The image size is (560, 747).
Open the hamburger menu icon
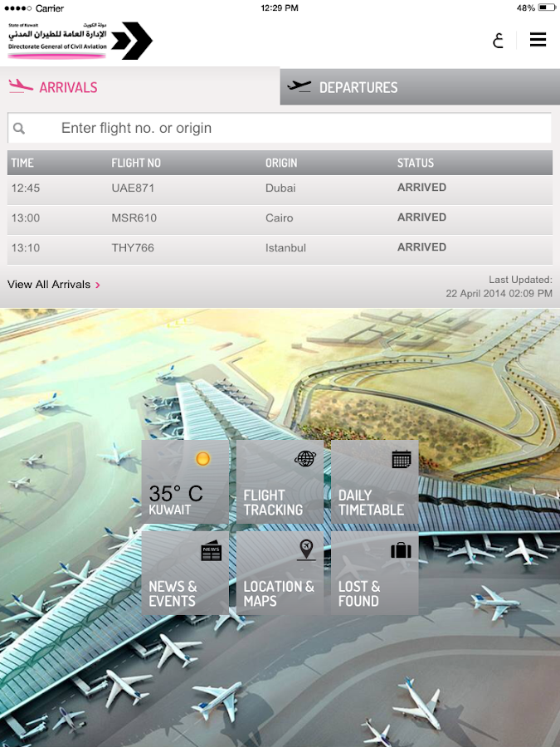[x=538, y=40]
